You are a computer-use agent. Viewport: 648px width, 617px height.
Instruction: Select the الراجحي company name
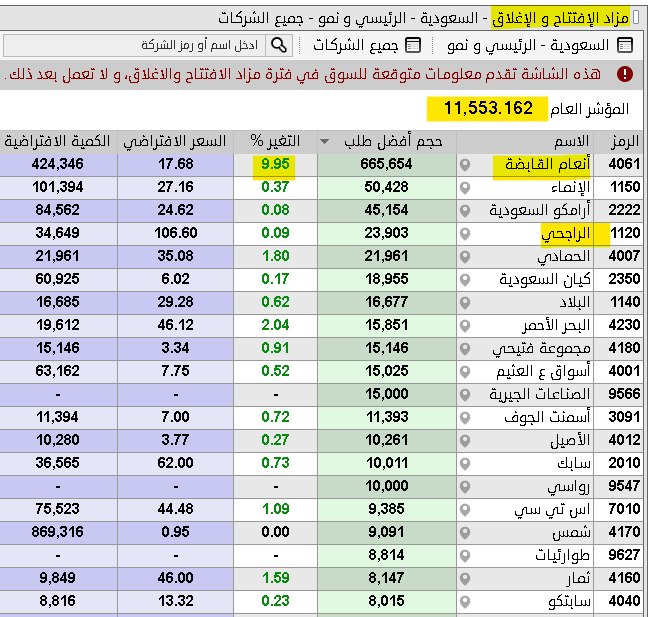[566, 234]
